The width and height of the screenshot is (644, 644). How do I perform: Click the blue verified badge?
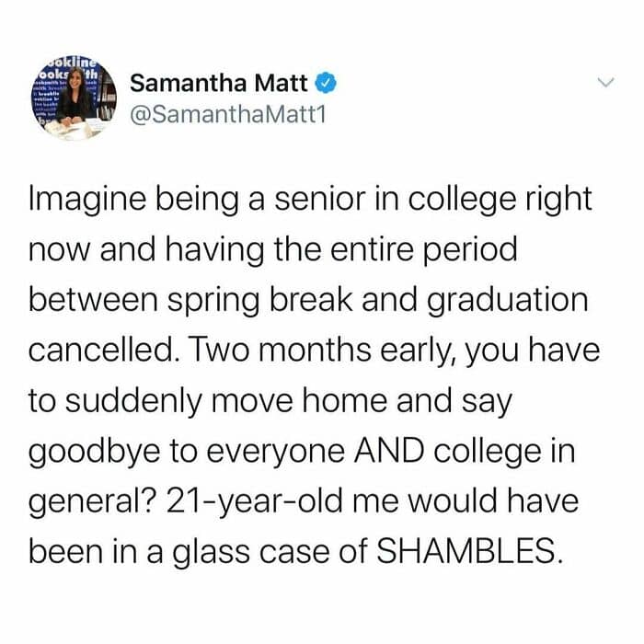point(323,85)
